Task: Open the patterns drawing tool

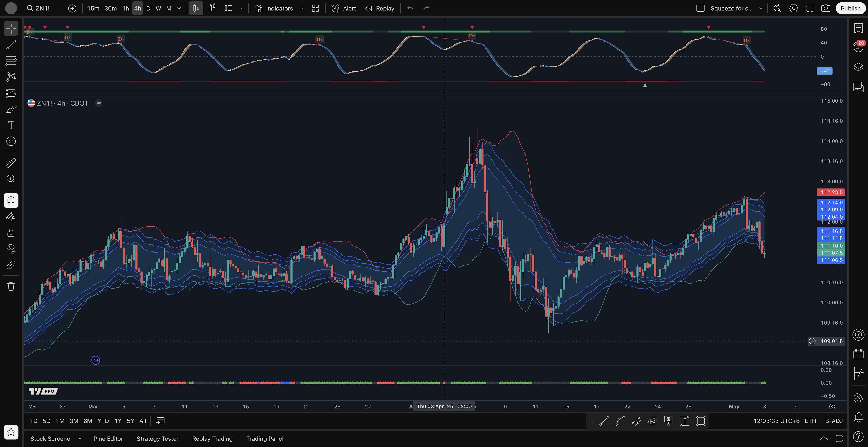Action: point(11,77)
